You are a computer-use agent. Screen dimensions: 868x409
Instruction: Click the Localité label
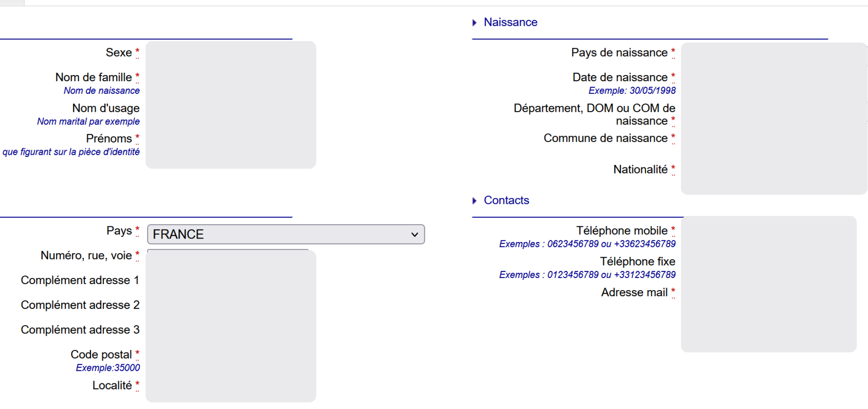112,385
